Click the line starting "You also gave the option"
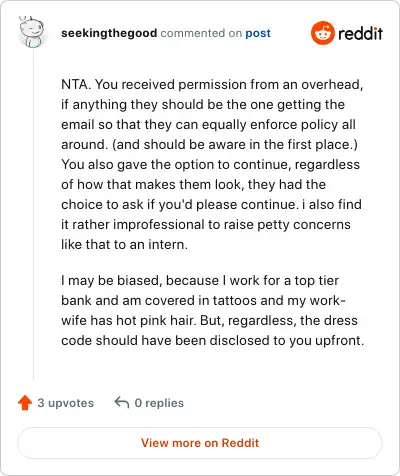This screenshot has width=400, height=476. [x=210, y=164]
